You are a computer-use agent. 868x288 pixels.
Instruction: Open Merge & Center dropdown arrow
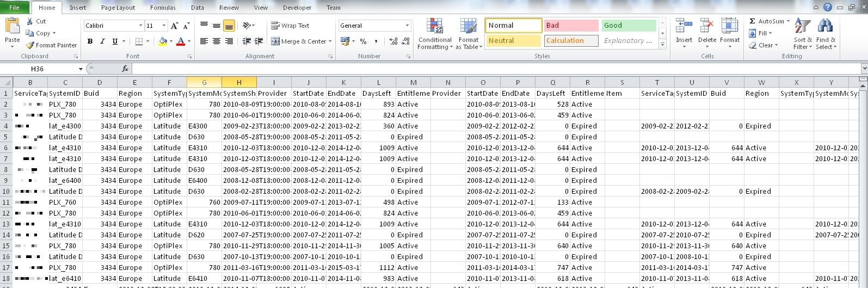coord(330,41)
